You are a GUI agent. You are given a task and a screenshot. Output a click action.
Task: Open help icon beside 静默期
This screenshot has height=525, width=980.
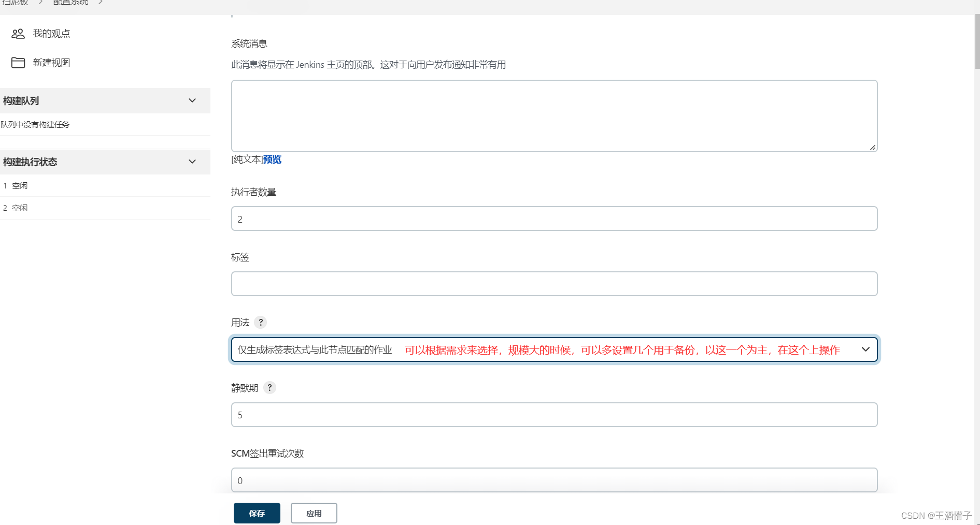click(x=269, y=387)
